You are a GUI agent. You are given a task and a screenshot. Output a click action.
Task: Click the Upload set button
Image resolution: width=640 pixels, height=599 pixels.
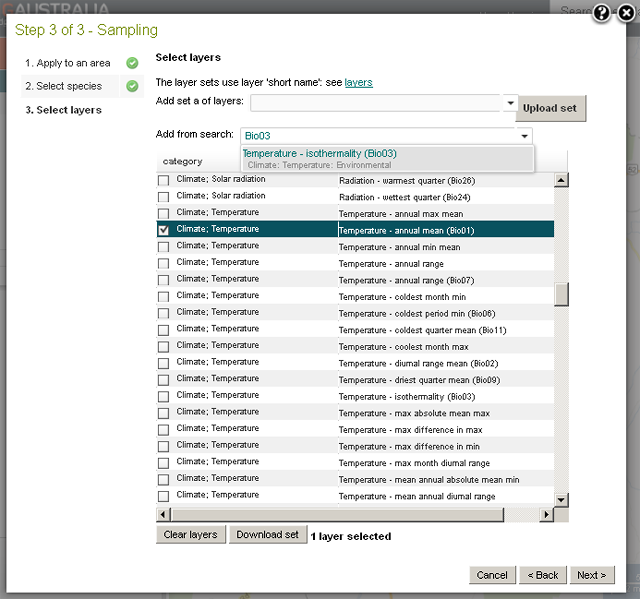549,108
